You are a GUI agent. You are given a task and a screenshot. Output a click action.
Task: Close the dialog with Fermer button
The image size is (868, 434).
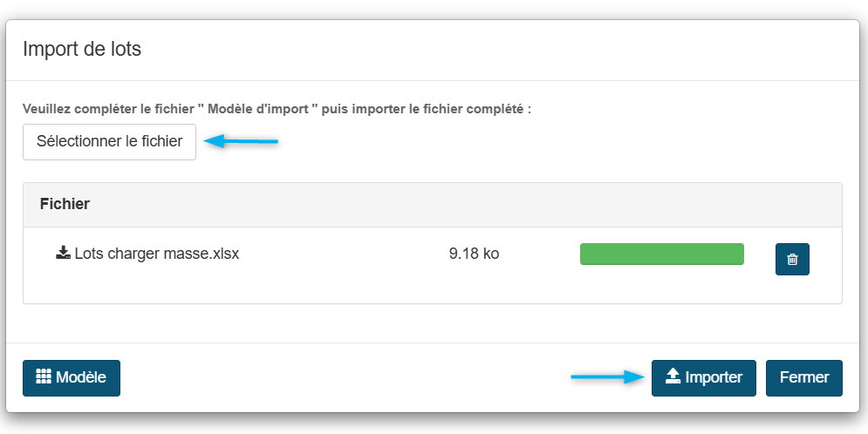coord(803,378)
